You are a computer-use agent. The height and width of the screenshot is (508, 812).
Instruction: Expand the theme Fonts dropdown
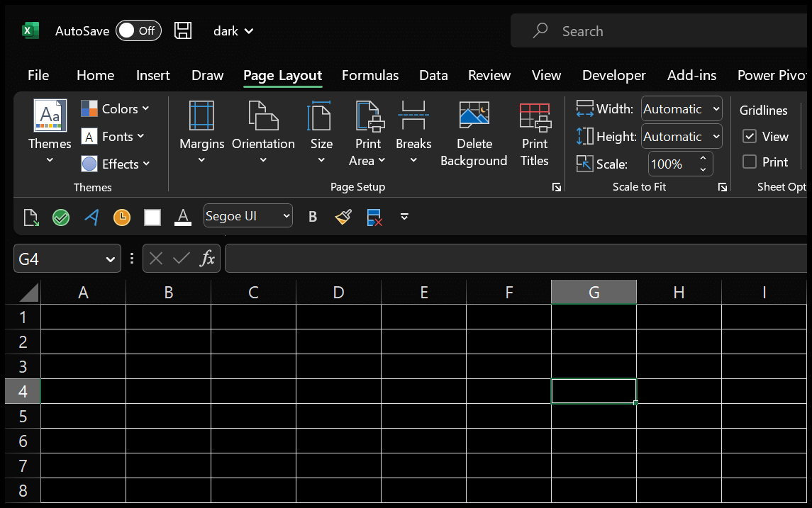click(x=113, y=137)
